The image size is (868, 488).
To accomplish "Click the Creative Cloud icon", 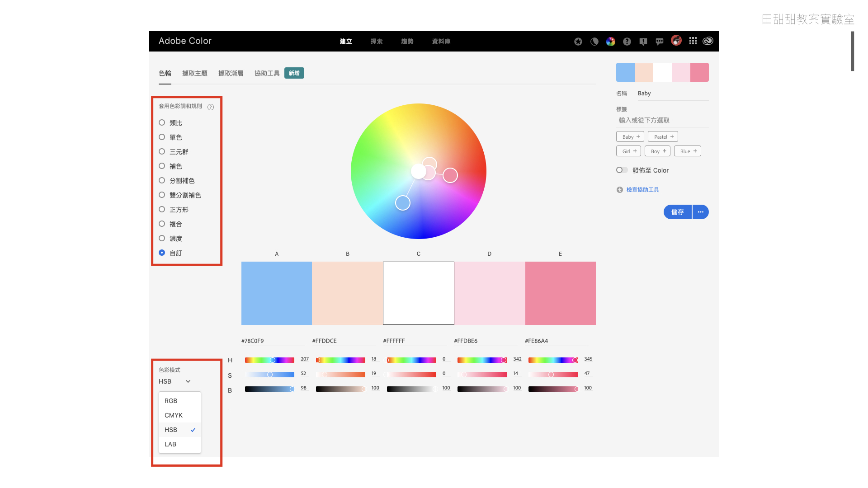I will (x=708, y=41).
